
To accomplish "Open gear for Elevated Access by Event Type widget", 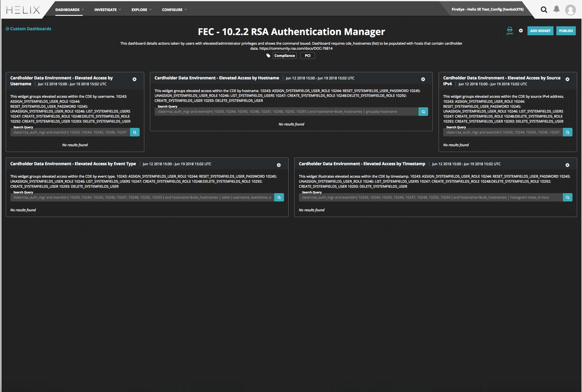I will (x=279, y=165).
